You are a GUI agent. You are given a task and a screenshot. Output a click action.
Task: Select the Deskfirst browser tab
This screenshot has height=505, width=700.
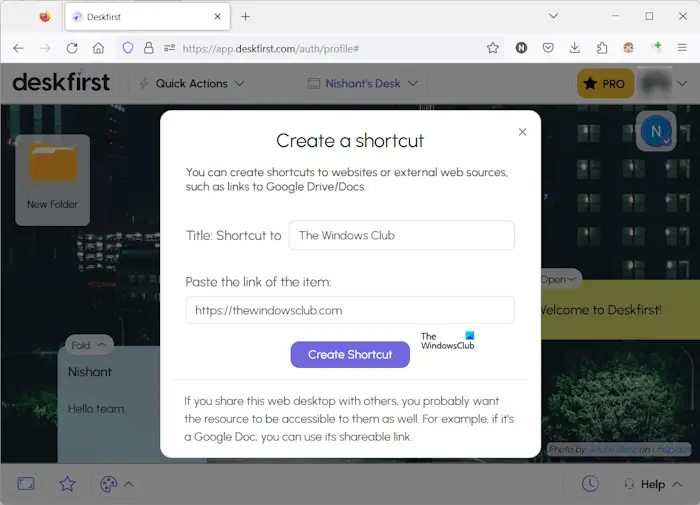point(147,17)
